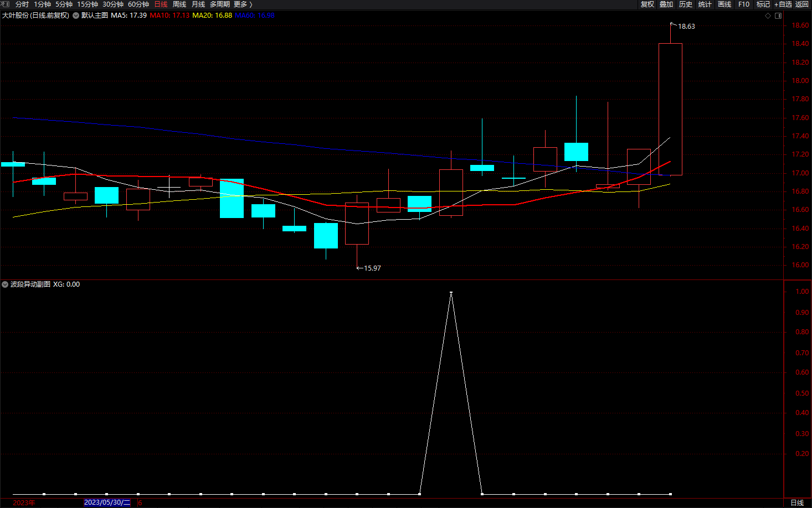Toggle the side panel layout icon

[778, 15]
